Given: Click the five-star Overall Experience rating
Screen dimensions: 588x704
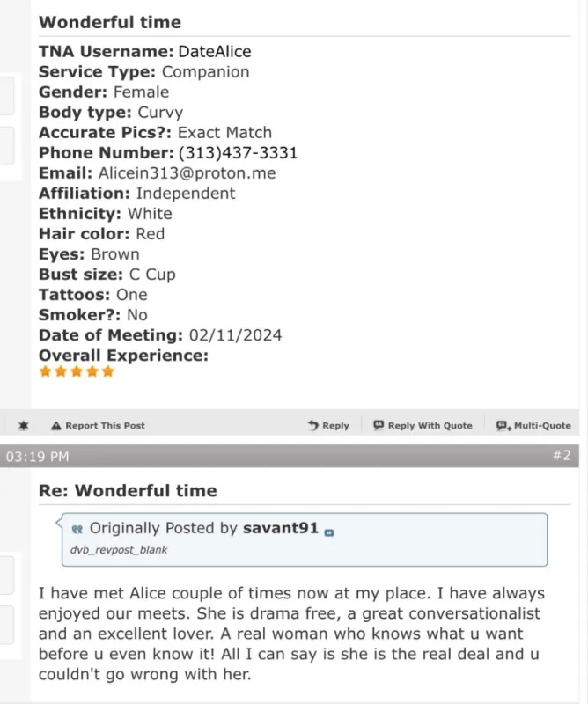Looking at the screenshot, I should [x=77, y=371].
